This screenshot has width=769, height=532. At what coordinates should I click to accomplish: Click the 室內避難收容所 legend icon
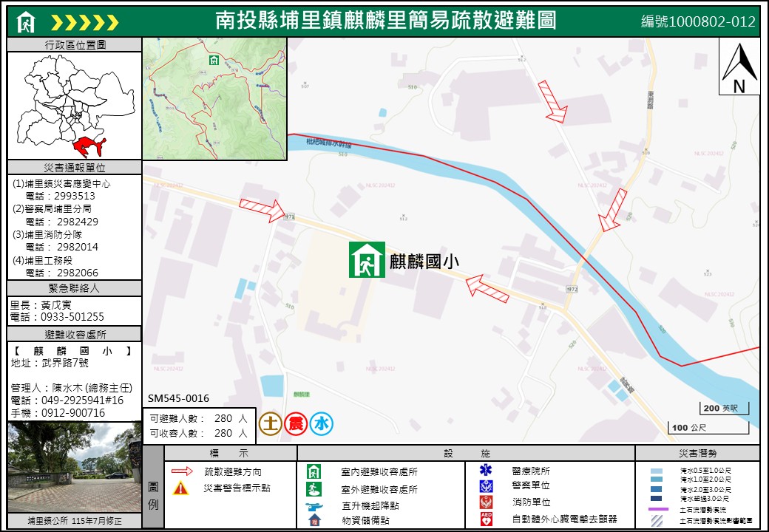tap(314, 471)
